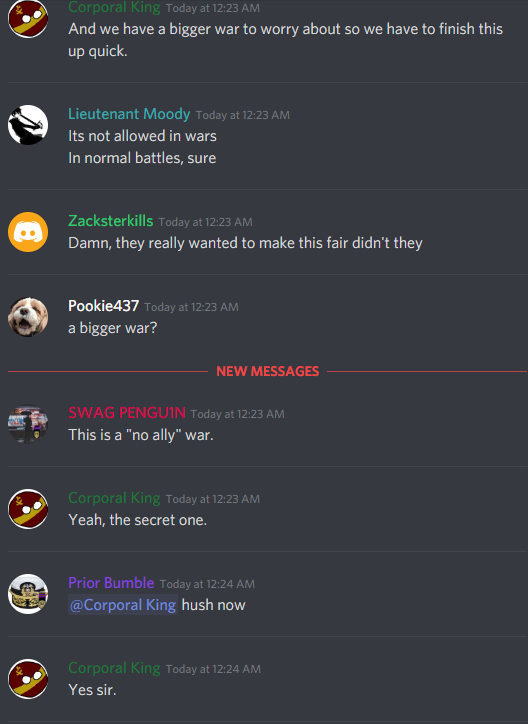Click Corporal King's avatar beside "Yeah, the secret one."

point(28,509)
